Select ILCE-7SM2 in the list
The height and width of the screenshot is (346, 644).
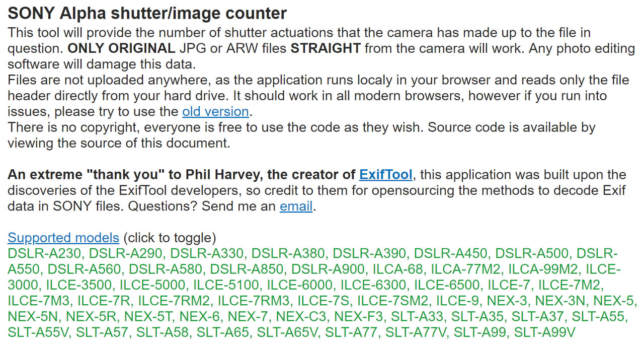(x=393, y=301)
